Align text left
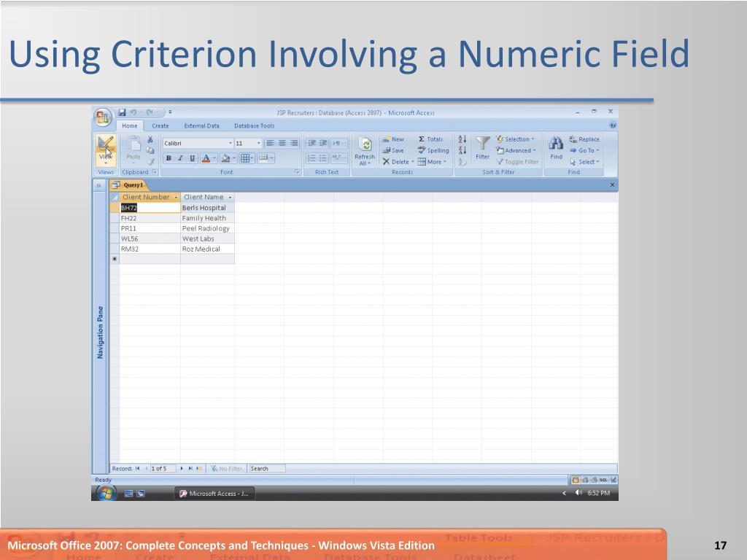Image resolution: width=747 pixels, height=560 pixels. click(270, 143)
